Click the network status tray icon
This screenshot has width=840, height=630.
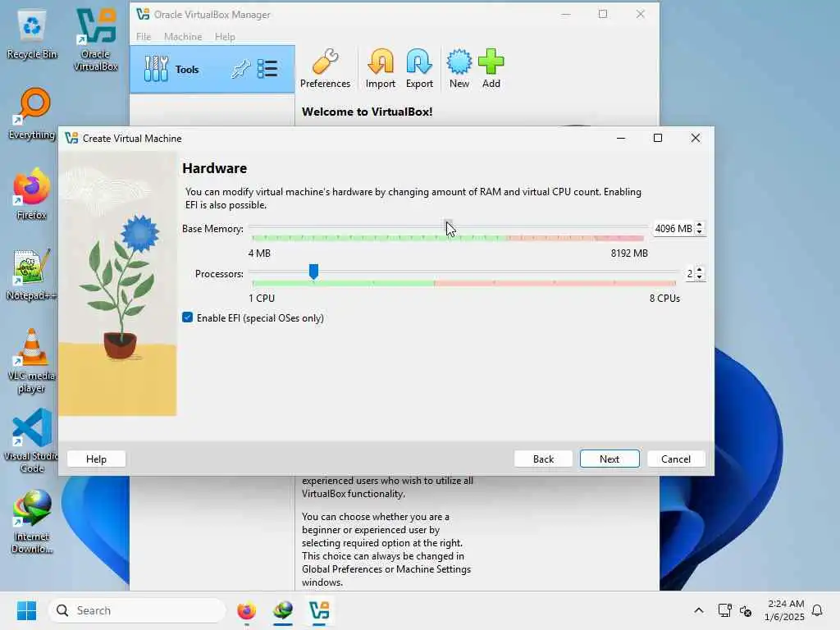[725, 610]
